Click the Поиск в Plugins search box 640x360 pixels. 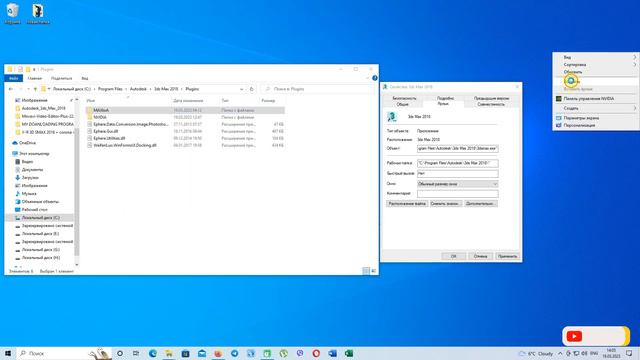coord(316,89)
